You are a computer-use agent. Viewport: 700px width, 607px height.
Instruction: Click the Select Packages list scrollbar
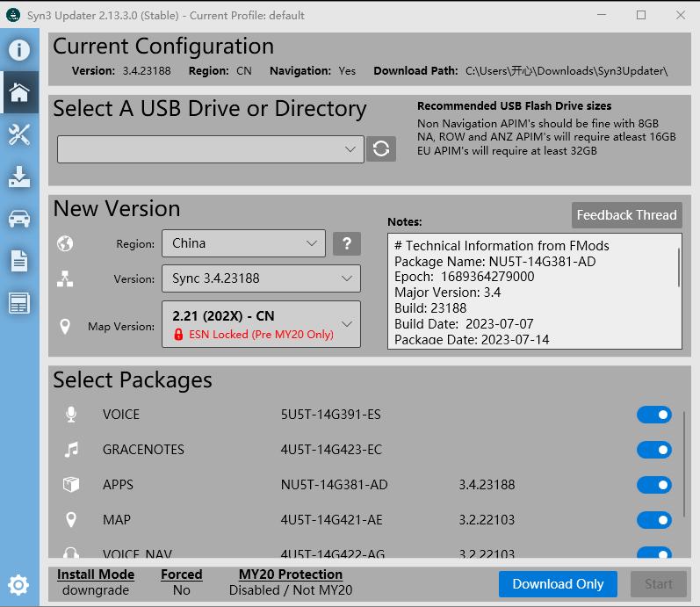[684, 464]
